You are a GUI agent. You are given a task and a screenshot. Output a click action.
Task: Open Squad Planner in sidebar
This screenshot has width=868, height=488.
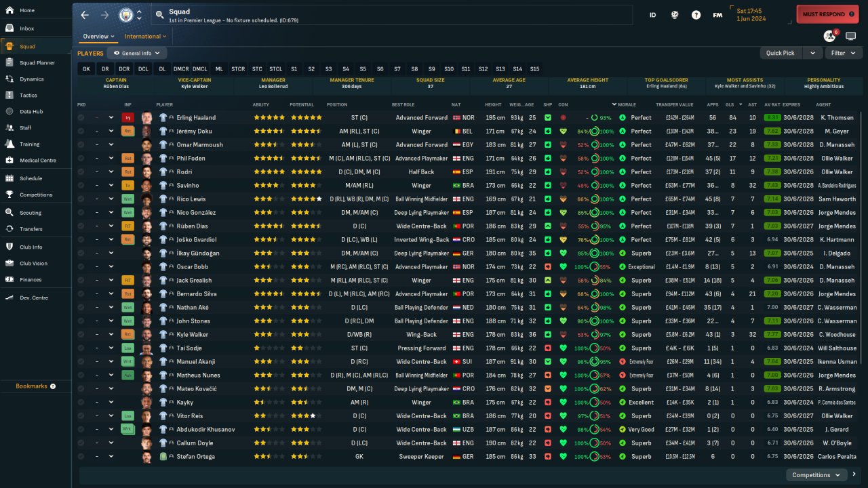coord(37,62)
